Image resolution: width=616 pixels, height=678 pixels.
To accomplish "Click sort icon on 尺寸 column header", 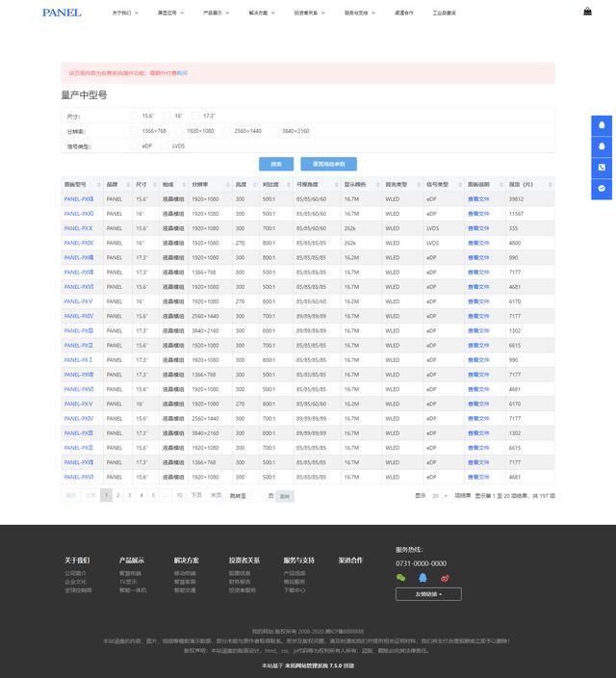I will coord(155,185).
